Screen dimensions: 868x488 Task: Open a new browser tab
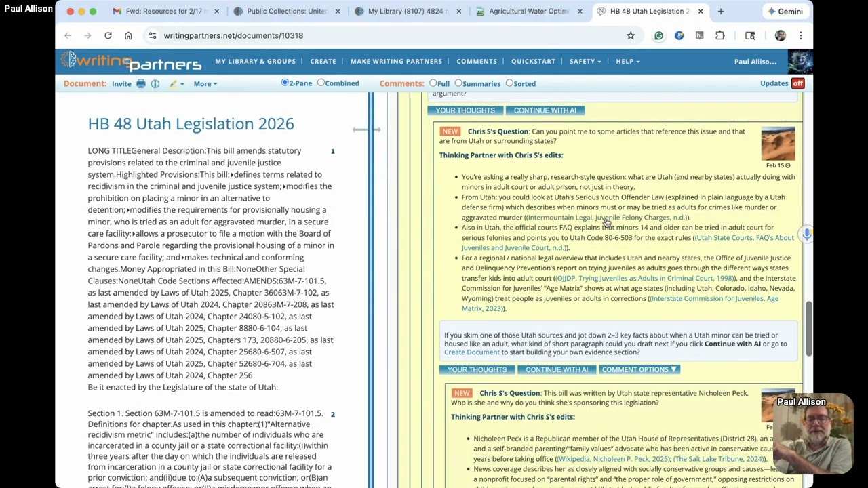click(x=721, y=12)
